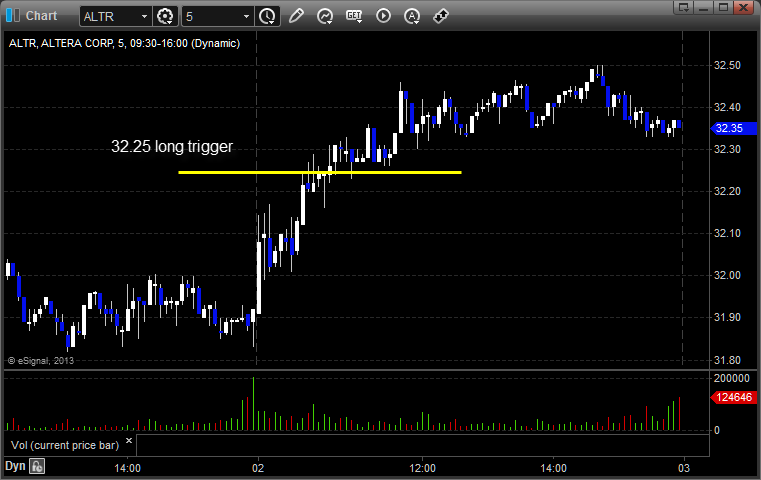The height and width of the screenshot is (480, 761).
Task: Click the 32.30 price axis label
Action: (727, 149)
